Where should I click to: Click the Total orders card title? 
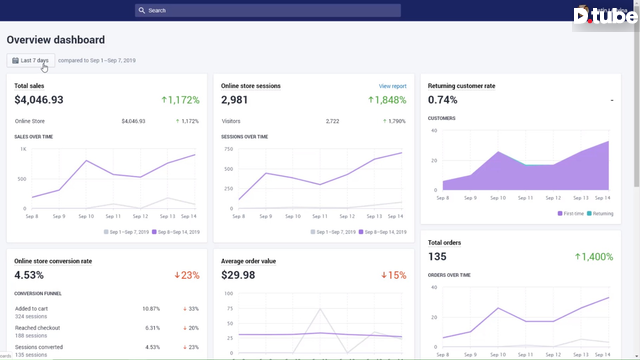tap(444, 242)
